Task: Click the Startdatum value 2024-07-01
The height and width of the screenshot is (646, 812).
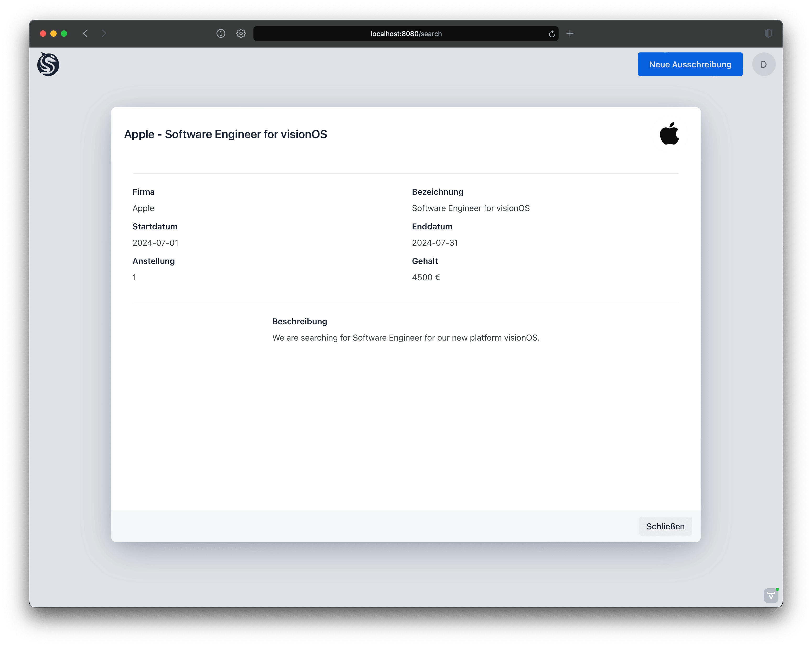Action: [x=155, y=243]
